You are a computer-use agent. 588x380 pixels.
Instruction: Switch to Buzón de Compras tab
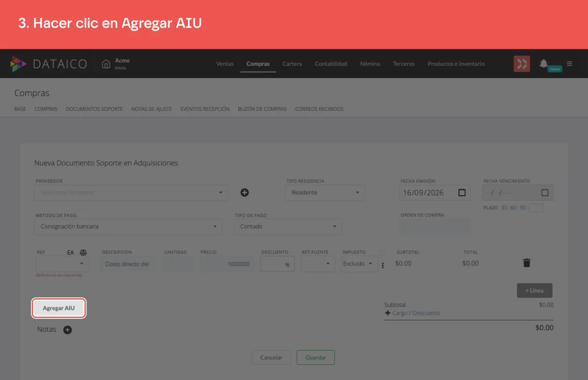coord(262,109)
